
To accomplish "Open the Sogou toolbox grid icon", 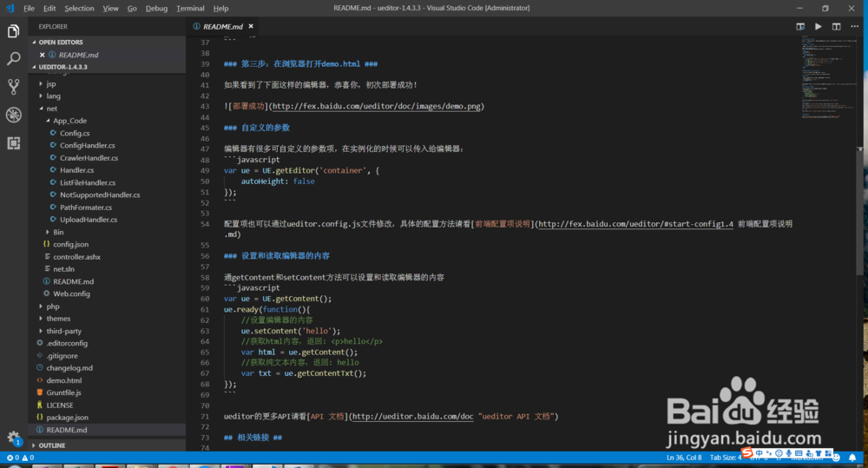I will pyautogui.click(x=829, y=453).
